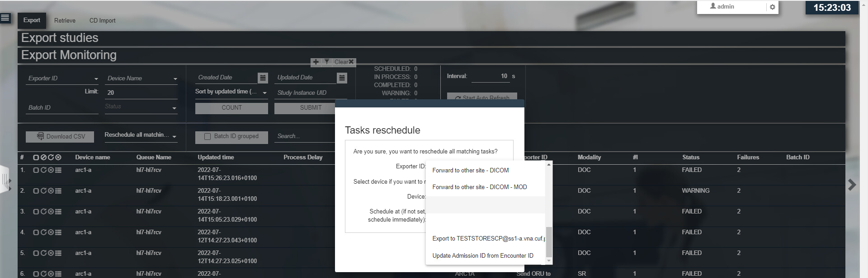Click the funnel filter icon

point(326,62)
